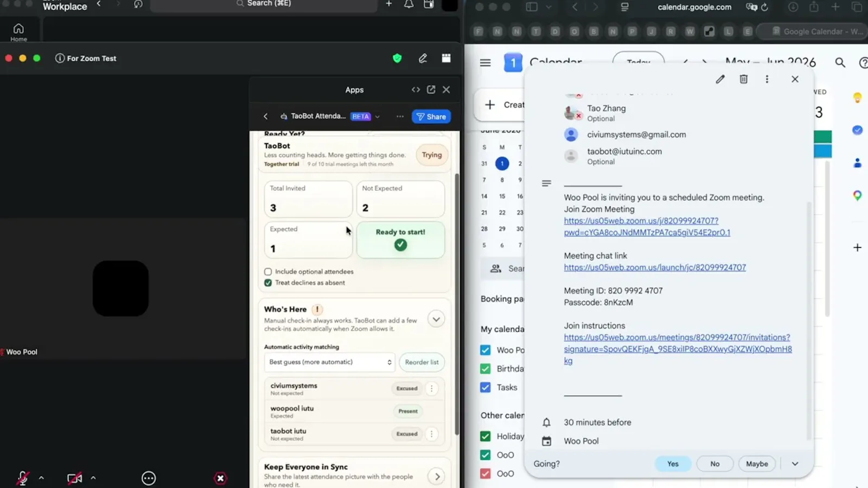
Task: Toggle the video camera in Zoom
Action: (x=74, y=478)
